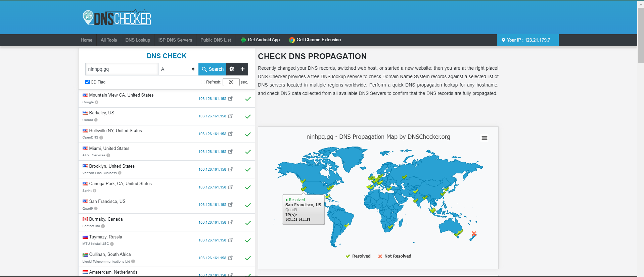644x277 pixels.
Task: Click the DNS Checker logo
Action: 117,18
